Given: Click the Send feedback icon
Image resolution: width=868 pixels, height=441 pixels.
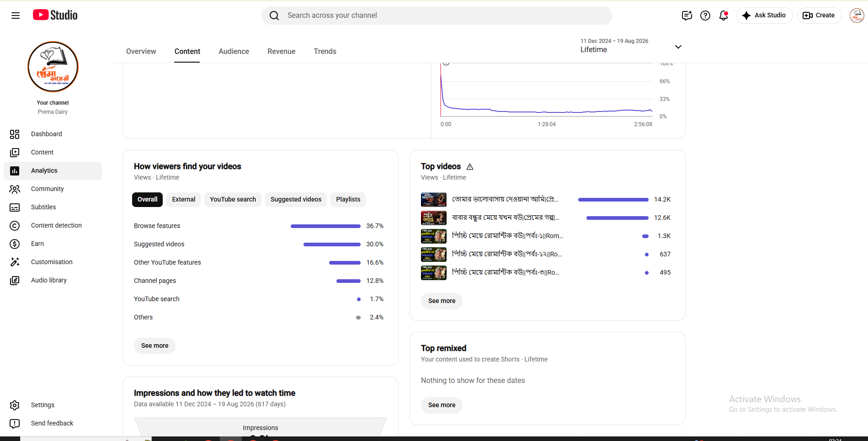Looking at the screenshot, I should [x=15, y=423].
